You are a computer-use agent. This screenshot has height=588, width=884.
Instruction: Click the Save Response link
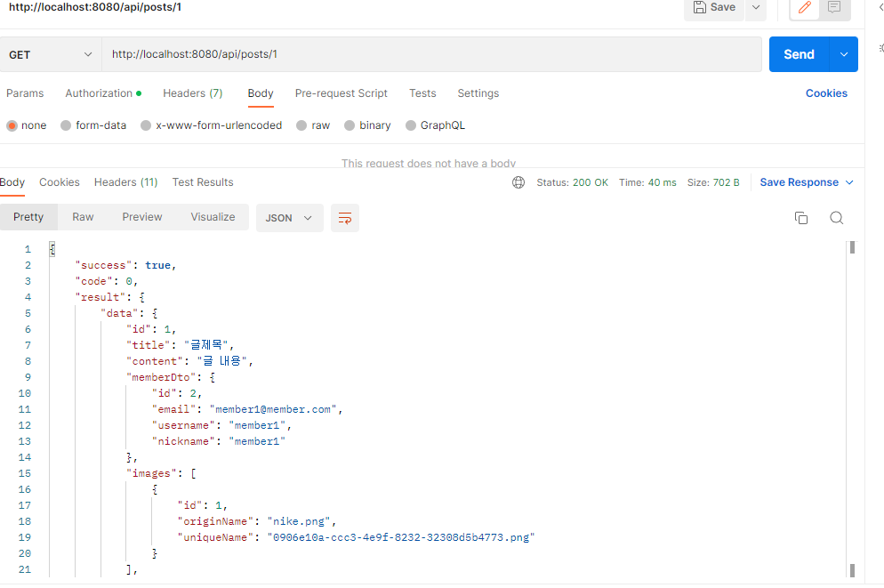coord(799,182)
